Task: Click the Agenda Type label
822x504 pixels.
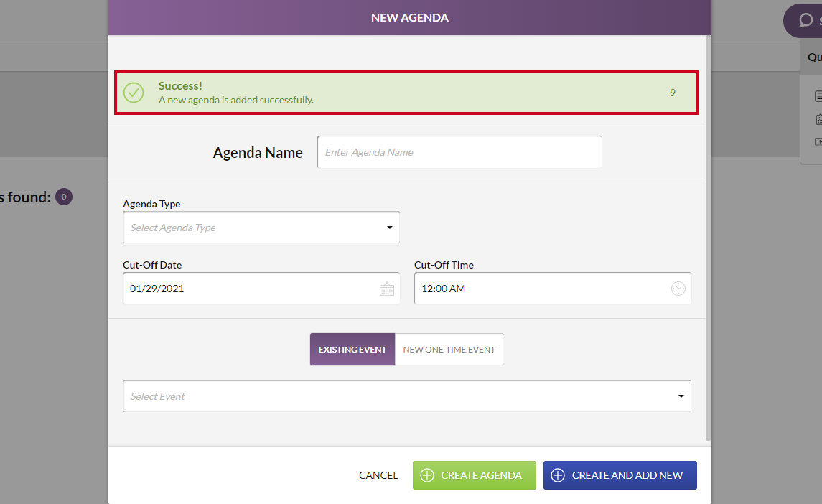Action: pyautogui.click(x=151, y=204)
